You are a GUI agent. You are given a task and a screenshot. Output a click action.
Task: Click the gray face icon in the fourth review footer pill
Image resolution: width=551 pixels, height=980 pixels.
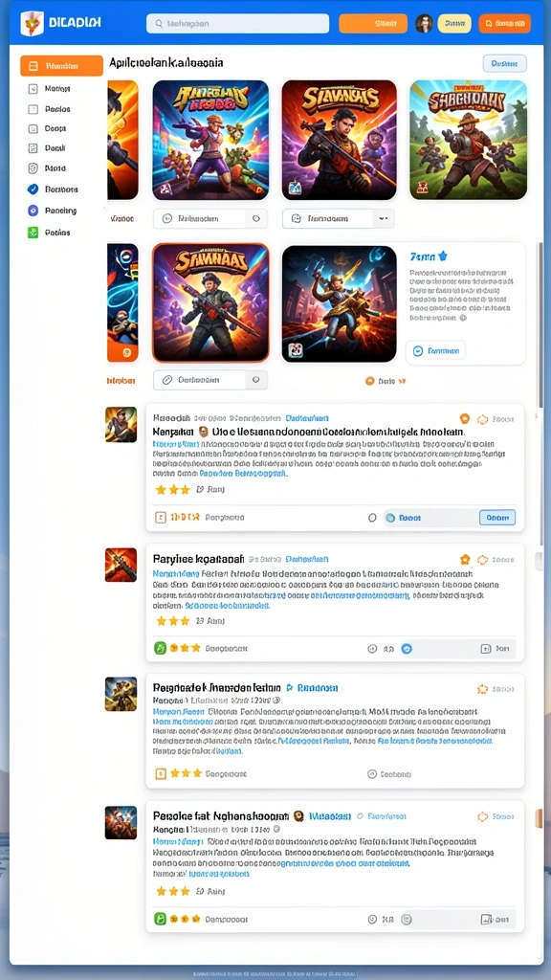pos(407,920)
